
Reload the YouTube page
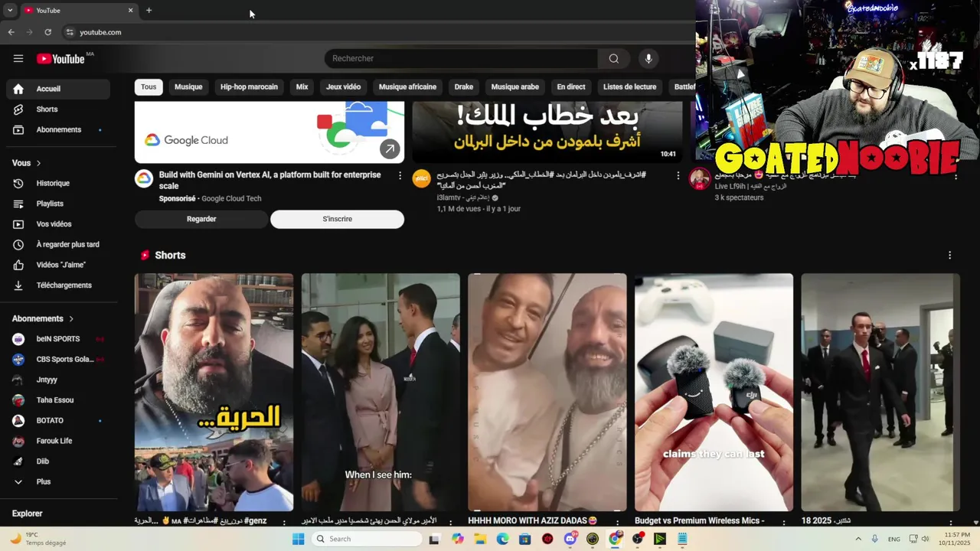tap(47, 32)
